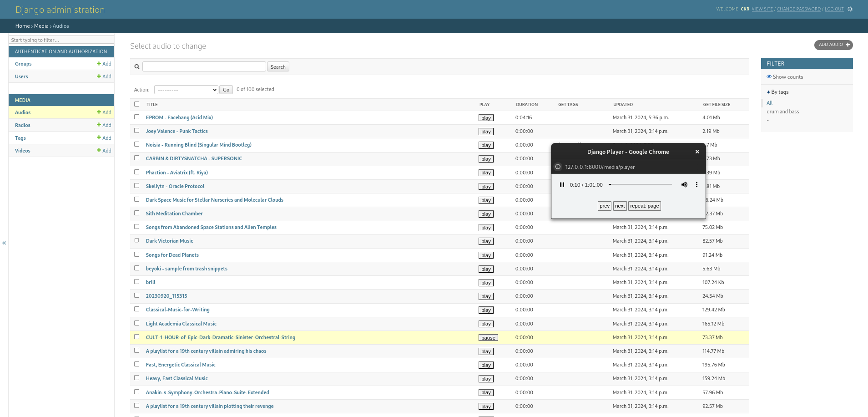Click the search magnifier icon
The image size is (868, 417).
pyautogui.click(x=136, y=67)
